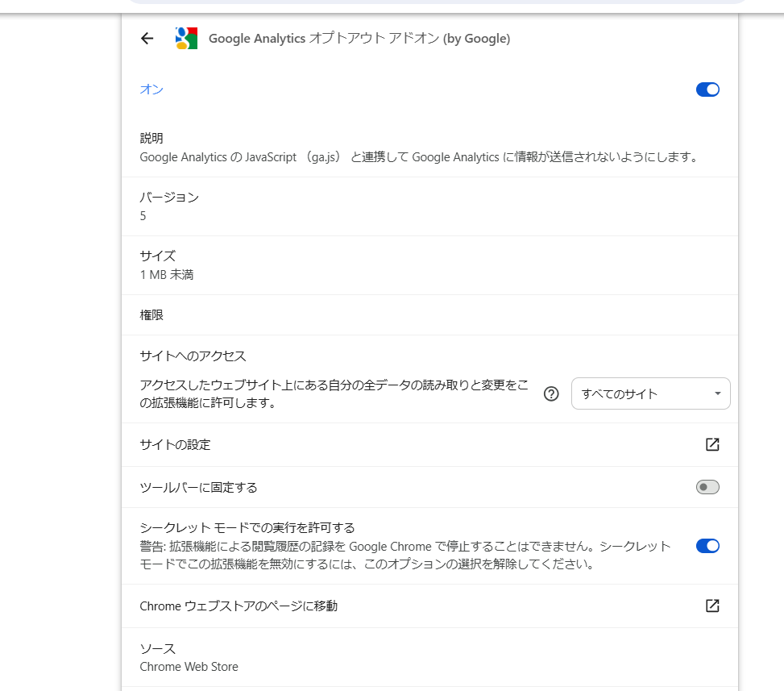
Task: Click the extension title text
Action: [359, 39]
